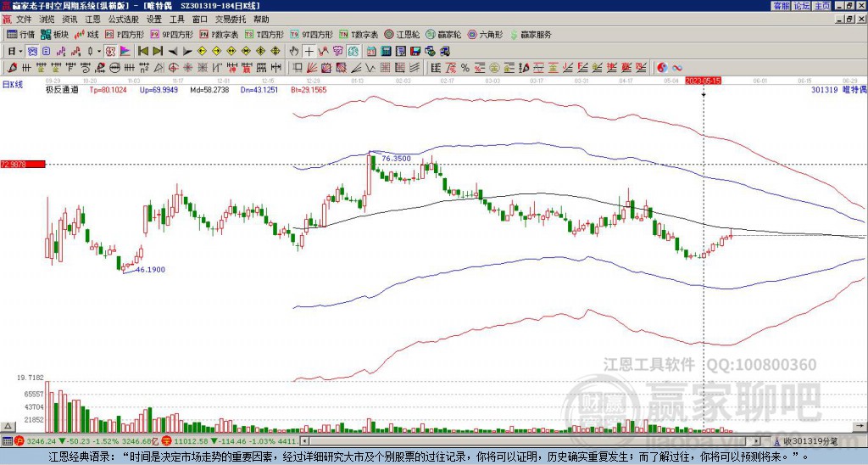Screen dimensions: 868x465
Task: Step chart right with black right arrow
Action: (x=187, y=51)
